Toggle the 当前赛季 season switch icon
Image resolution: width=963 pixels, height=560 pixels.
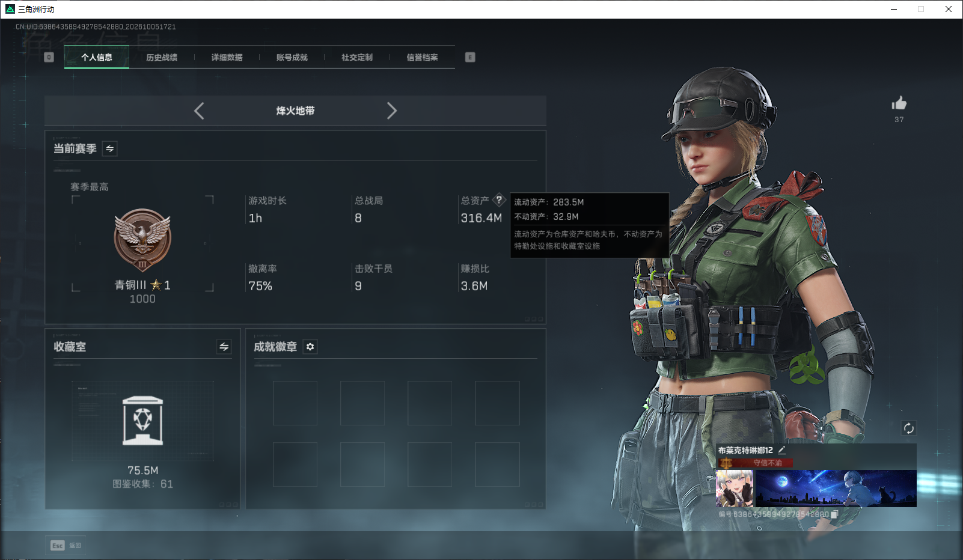[x=109, y=148]
